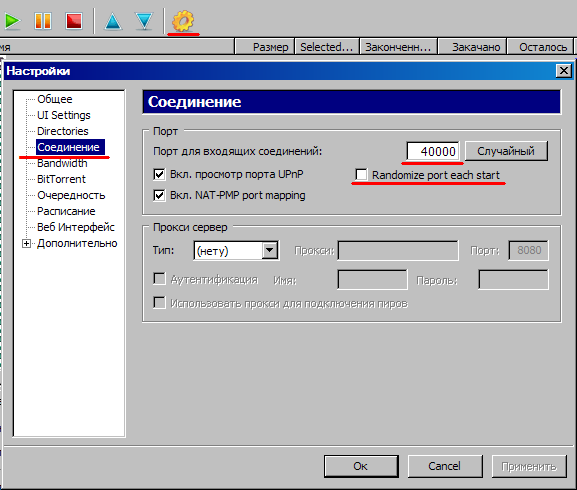Image resolution: width=577 pixels, height=490 pixels.
Task: Click the orange Pause torrent icon
Action: [x=43, y=21]
